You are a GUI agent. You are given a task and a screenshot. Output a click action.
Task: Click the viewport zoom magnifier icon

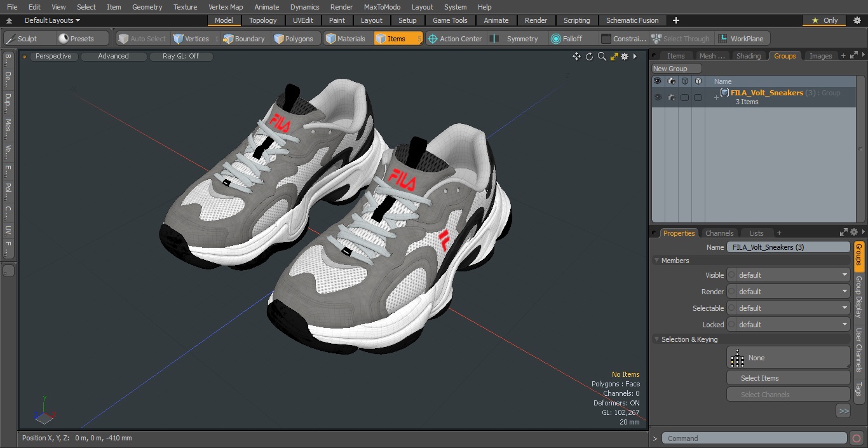602,57
